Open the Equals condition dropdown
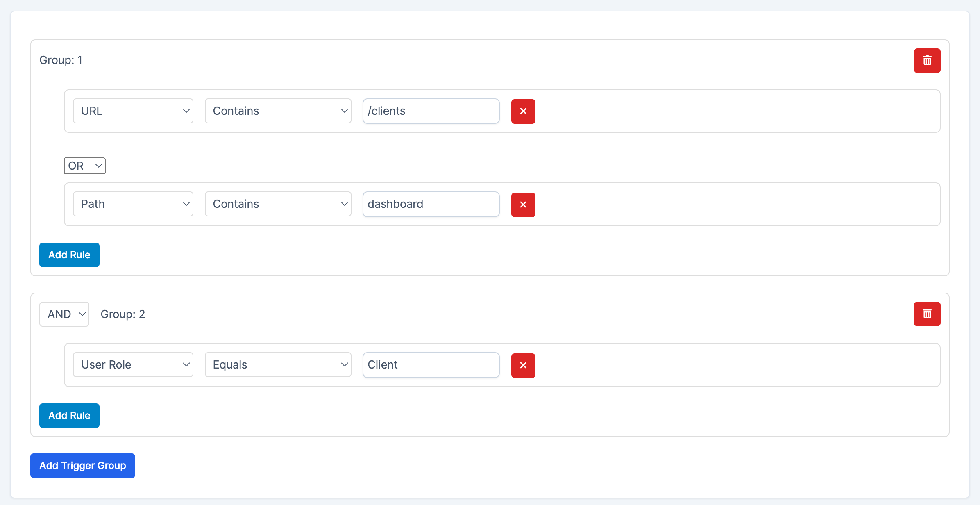 click(x=278, y=365)
